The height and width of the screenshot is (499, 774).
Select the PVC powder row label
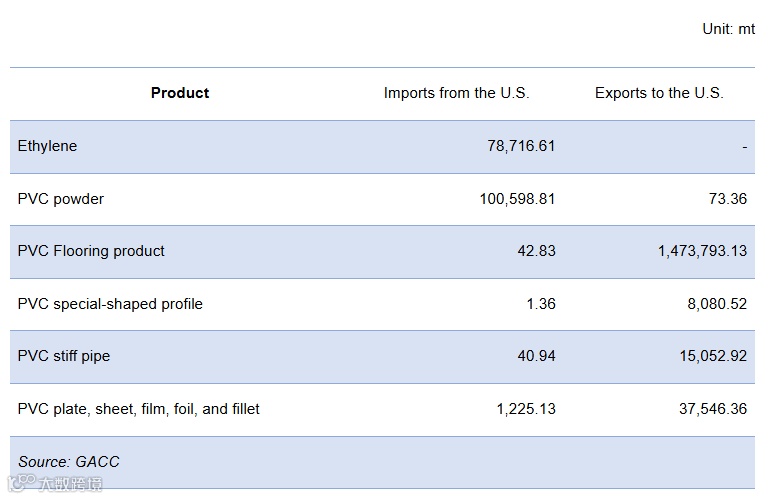click(x=61, y=199)
